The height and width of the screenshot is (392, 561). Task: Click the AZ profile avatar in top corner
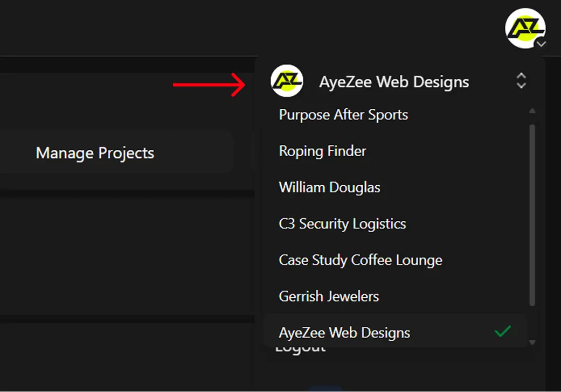point(524,28)
